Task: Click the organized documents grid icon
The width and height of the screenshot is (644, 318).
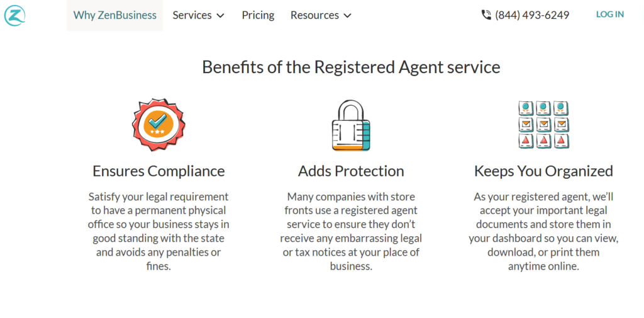Action: coord(543,125)
